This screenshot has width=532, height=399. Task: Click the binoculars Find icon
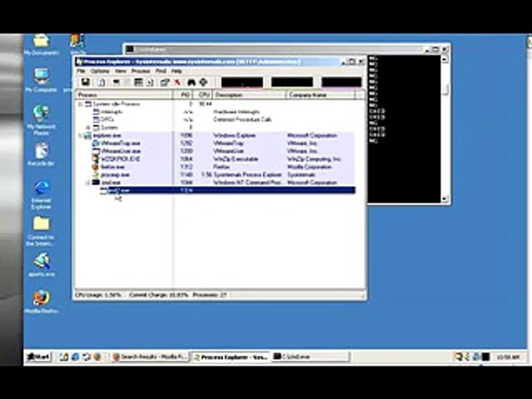coord(192,82)
